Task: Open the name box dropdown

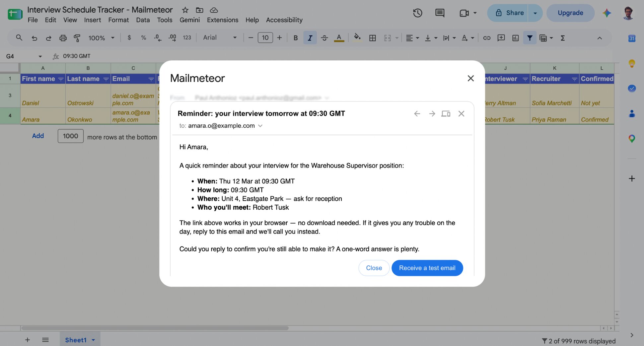Action: [x=40, y=56]
